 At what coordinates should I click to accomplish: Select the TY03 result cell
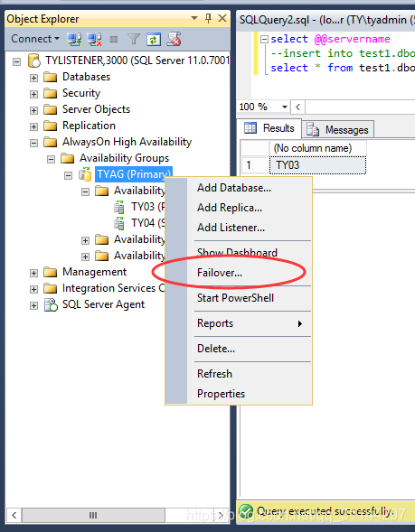tap(318, 165)
